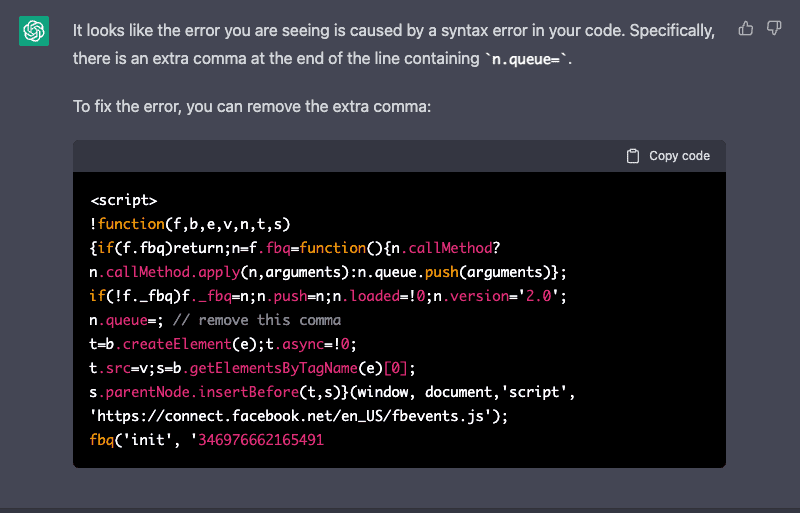This screenshot has height=513, width=800.
Task: Click the 't=b.createElement(e);t.async=!0;' line
Action: click(x=223, y=344)
